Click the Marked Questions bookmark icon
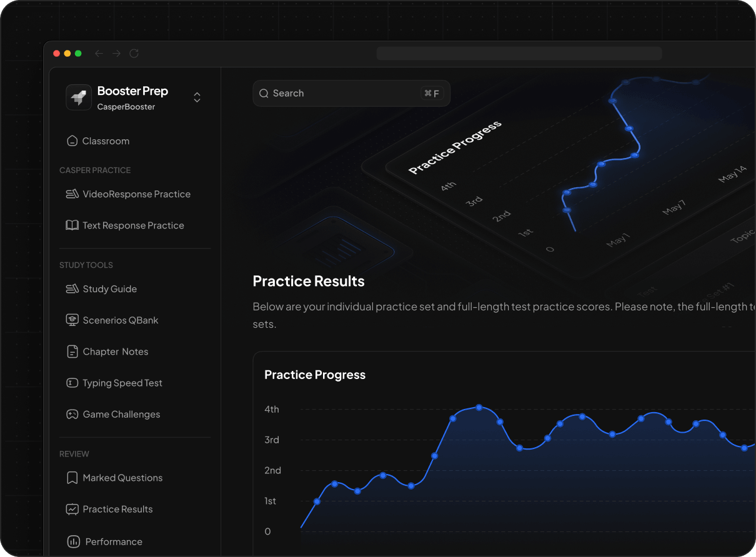Image resolution: width=756 pixels, height=557 pixels. click(72, 478)
